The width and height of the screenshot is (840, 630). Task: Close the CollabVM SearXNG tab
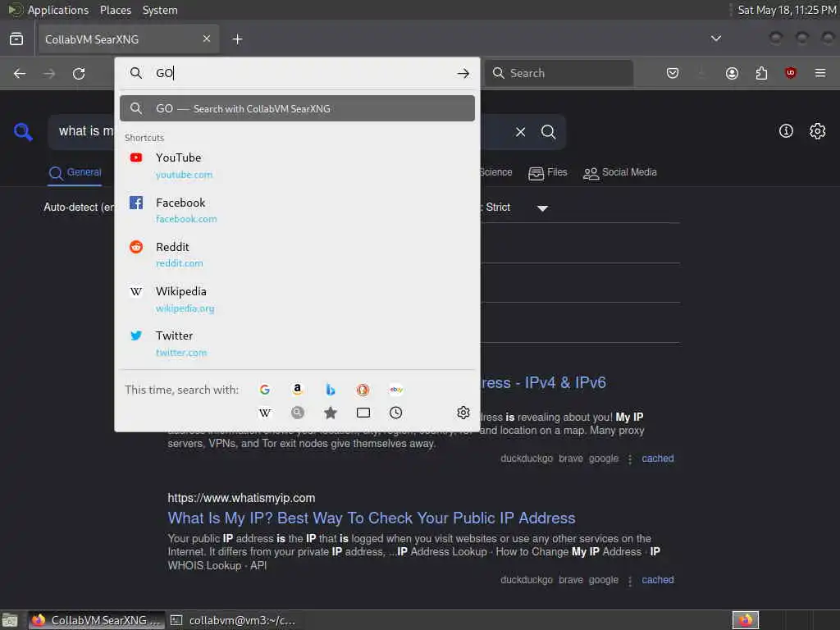tap(206, 39)
